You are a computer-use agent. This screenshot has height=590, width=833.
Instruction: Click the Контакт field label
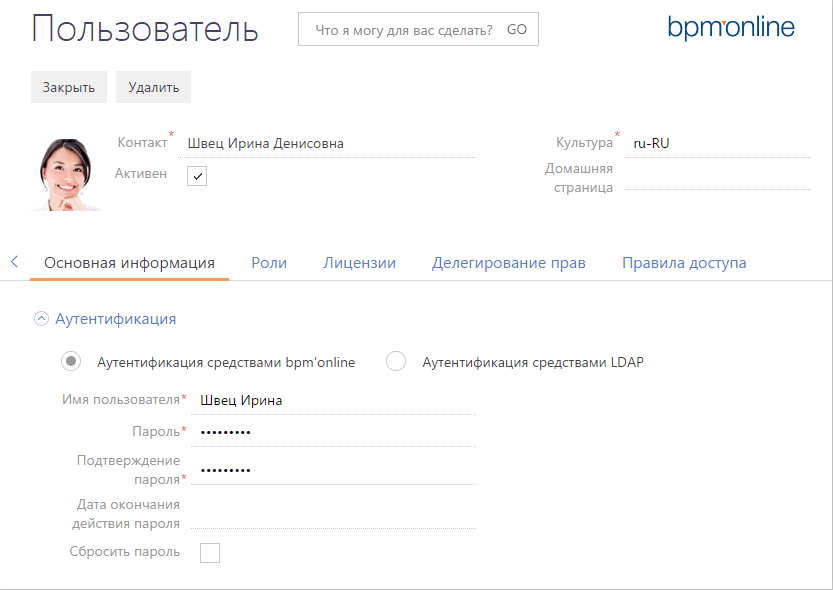(x=142, y=142)
